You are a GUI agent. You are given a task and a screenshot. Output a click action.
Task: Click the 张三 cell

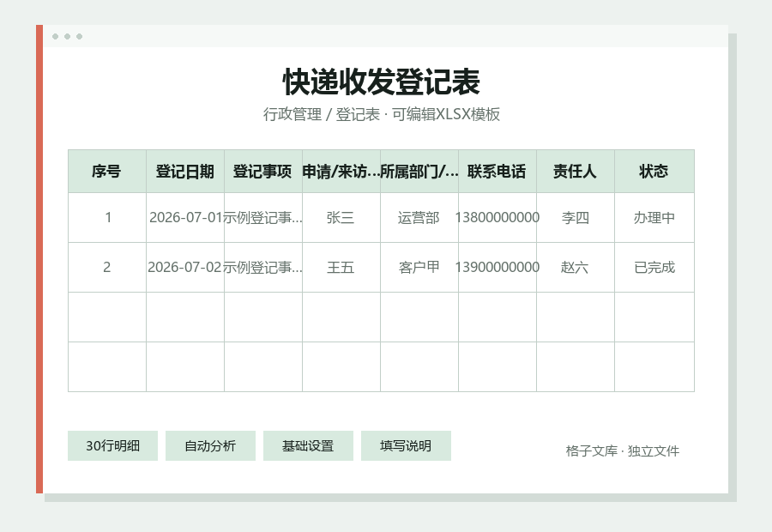point(341,218)
